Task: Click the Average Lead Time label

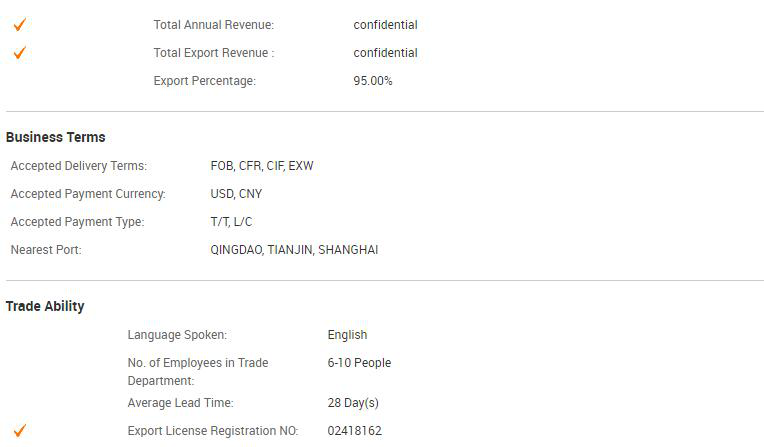Action: coord(180,403)
